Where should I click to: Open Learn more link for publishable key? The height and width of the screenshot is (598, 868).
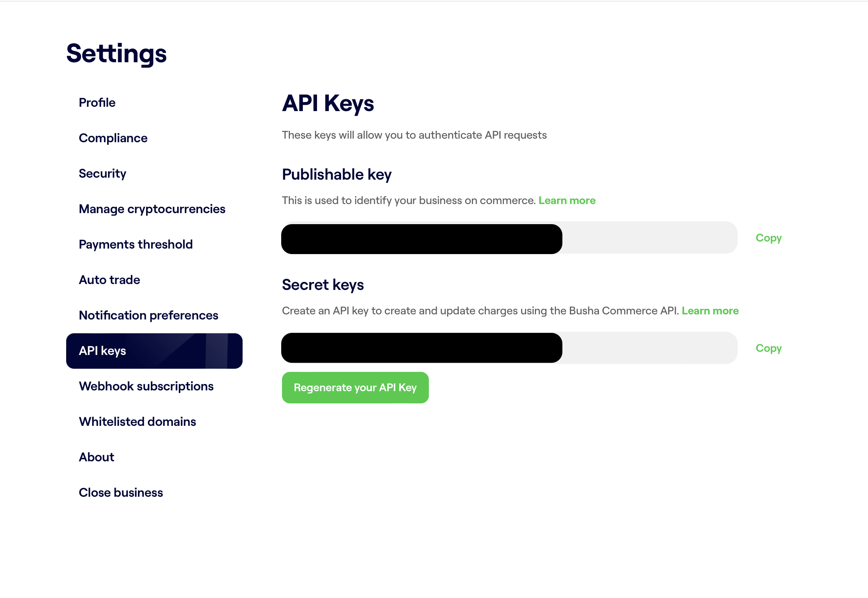567,201
